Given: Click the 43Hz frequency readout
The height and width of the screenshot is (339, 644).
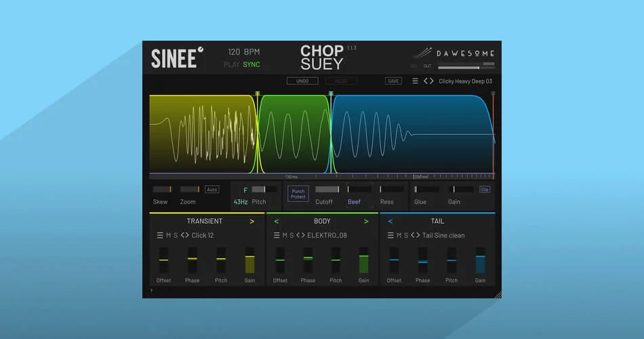Looking at the screenshot, I should coord(241,202).
